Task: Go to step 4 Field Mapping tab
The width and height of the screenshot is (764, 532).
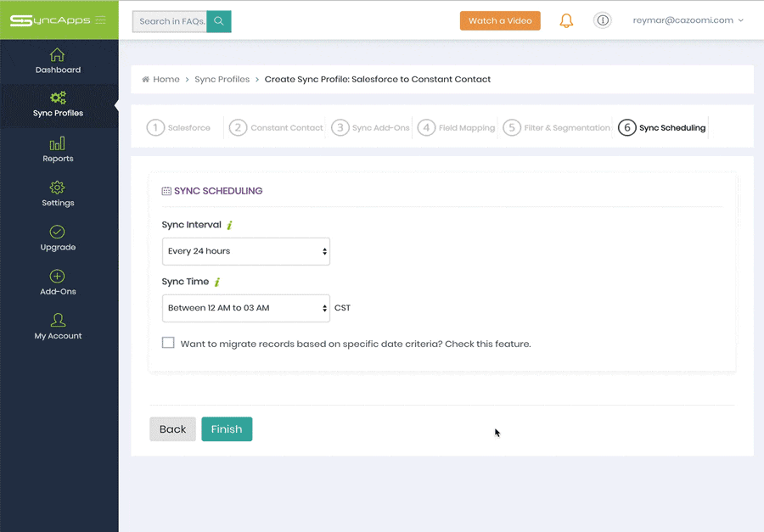Action: [x=456, y=127]
